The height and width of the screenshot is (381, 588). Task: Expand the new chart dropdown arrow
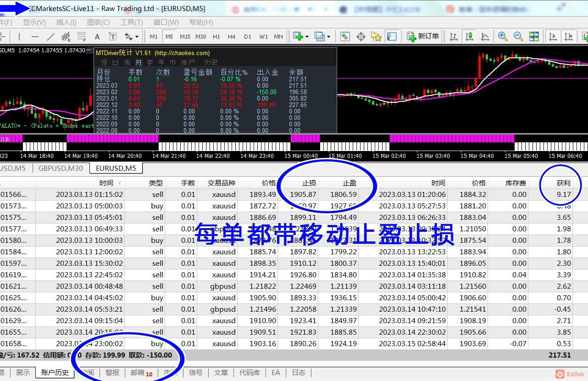(x=306, y=37)
